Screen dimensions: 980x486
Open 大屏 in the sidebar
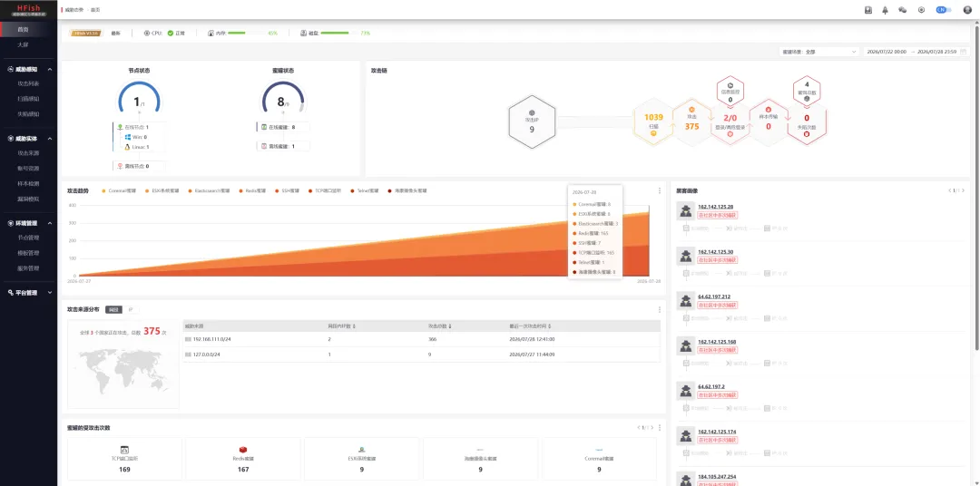click(23, 45)
